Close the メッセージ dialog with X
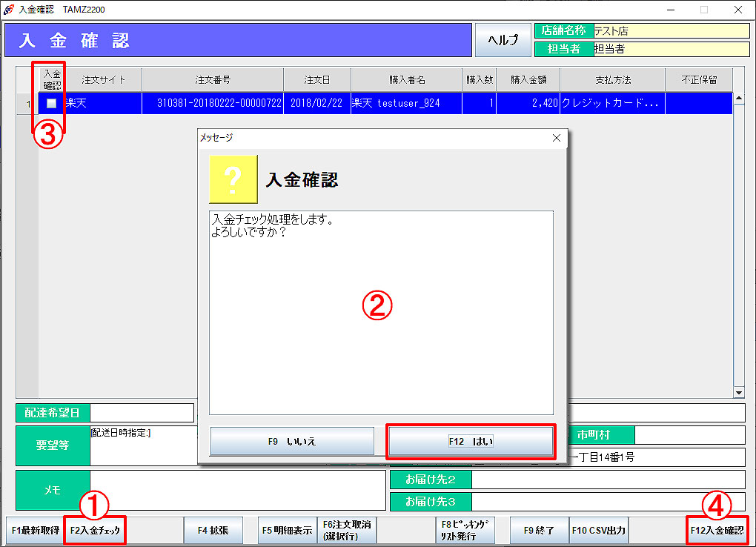This screenshot has width=756, height=547. pos(557,138)
